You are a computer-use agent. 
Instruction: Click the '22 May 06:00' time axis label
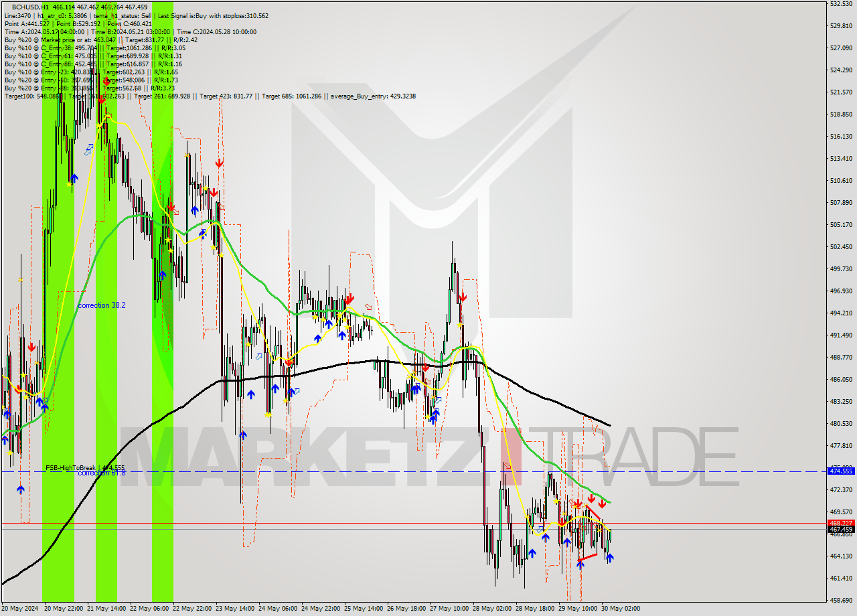pyautogui.click(x=149, y=609)
